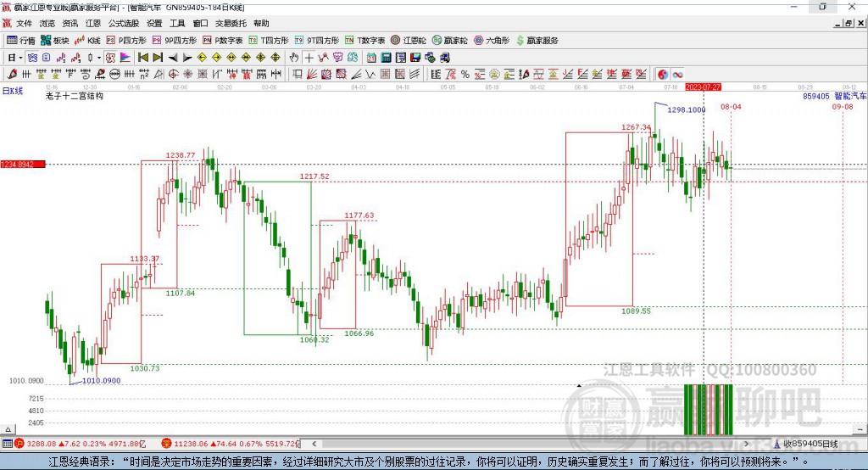The width and height of the screenshot is (868, 470).
Task: Jump to first bar with skip-start arrow
Action: [142, 58]
